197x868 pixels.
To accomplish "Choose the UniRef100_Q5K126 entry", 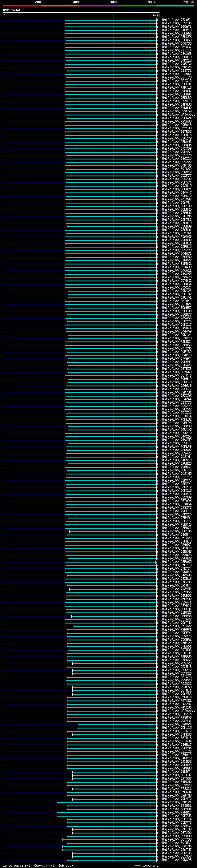I will pyautogui.click(x=177, y=67).
